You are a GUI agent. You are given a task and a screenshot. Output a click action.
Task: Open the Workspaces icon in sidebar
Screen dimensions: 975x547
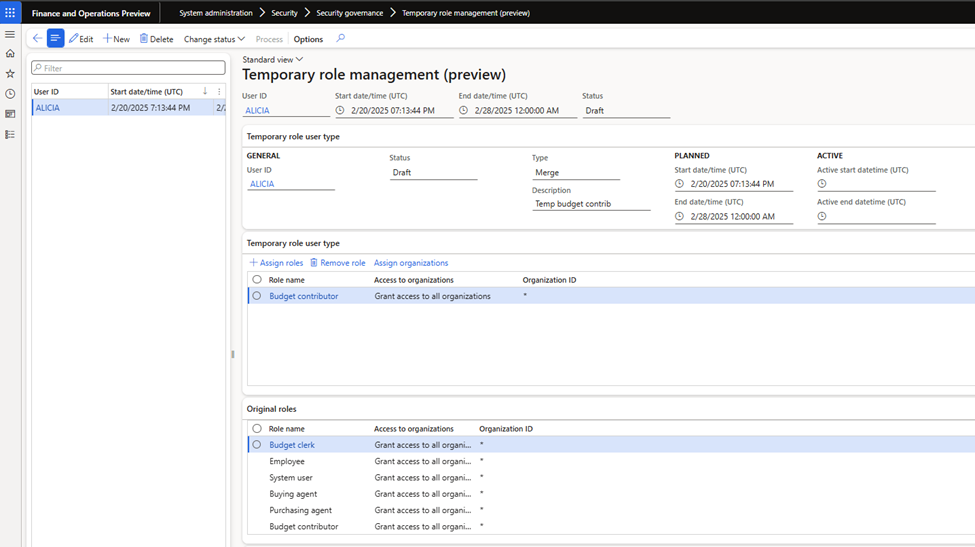(10, 114)
